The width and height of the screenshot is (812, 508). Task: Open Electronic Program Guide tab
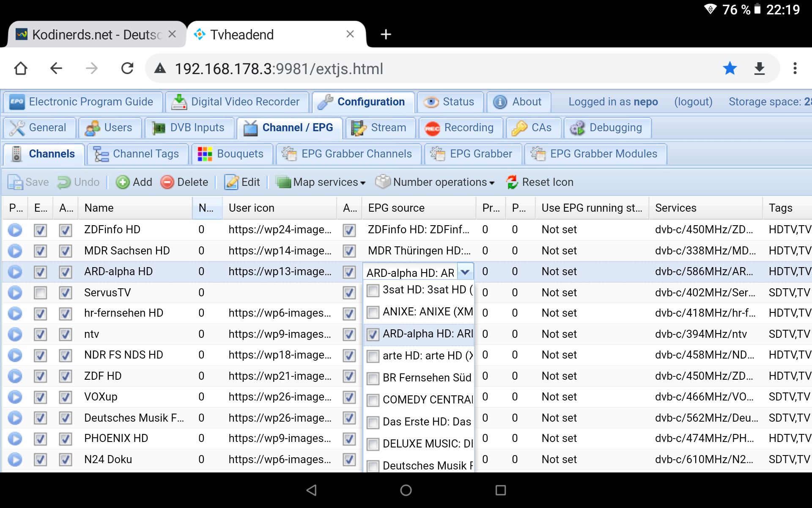(x=83, y=102)
